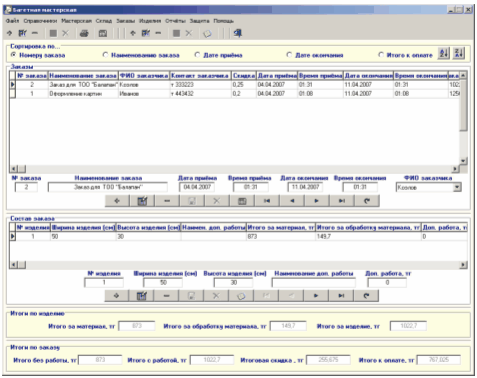
Task: Select sorting by Наименованию заказа
Action: (x=105, y=55)
